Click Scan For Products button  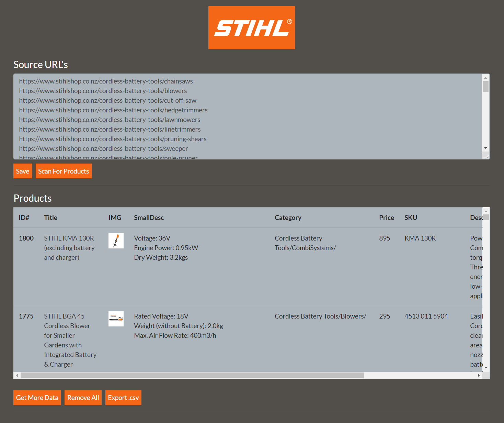(64, 171)
